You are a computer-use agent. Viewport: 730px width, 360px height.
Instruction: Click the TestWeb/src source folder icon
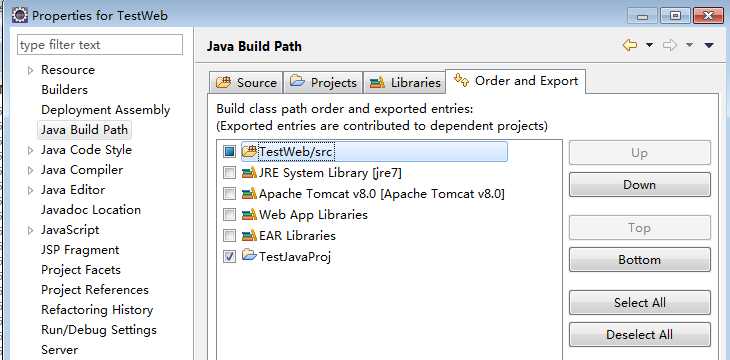pos(250,151)
